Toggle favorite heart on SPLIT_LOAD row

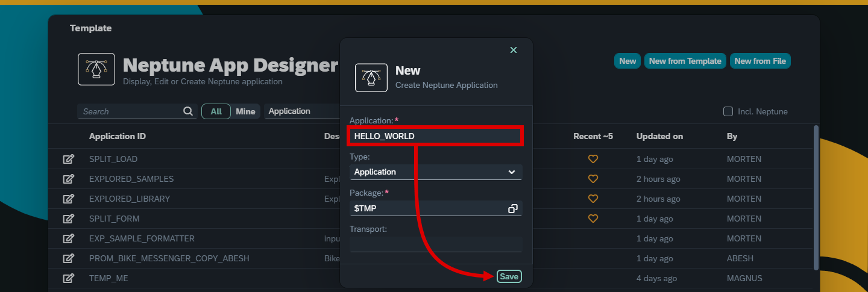coord(593,159)
